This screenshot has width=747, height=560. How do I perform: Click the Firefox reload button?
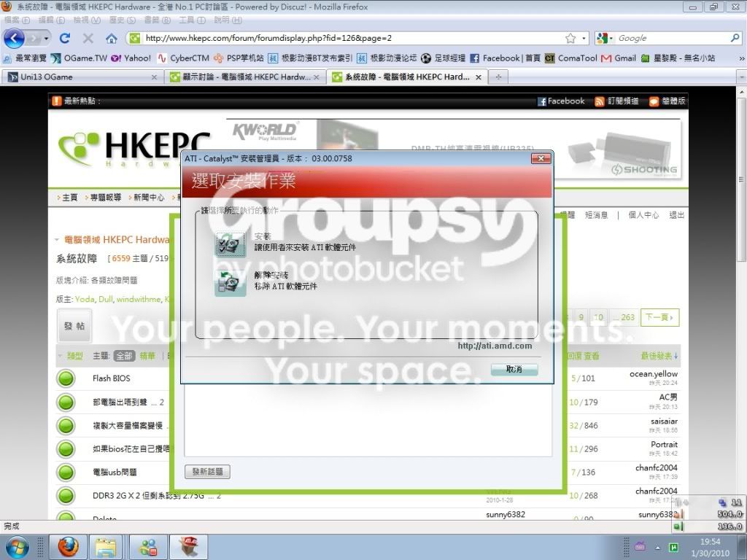[x=65, y=38]
